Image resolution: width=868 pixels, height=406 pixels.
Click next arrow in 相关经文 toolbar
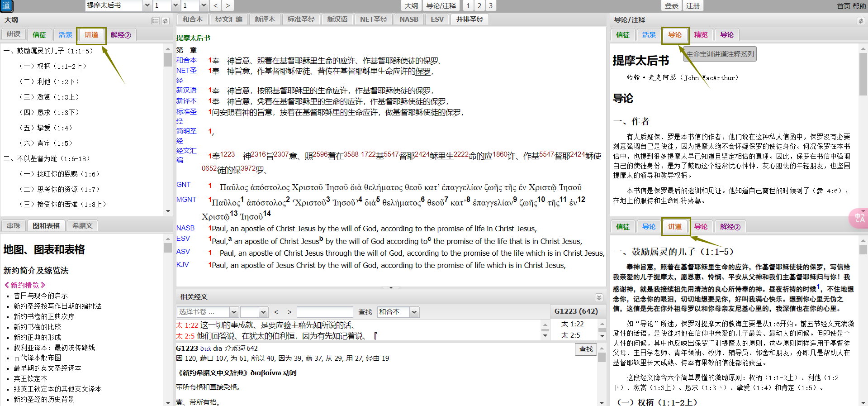(289, 312)
